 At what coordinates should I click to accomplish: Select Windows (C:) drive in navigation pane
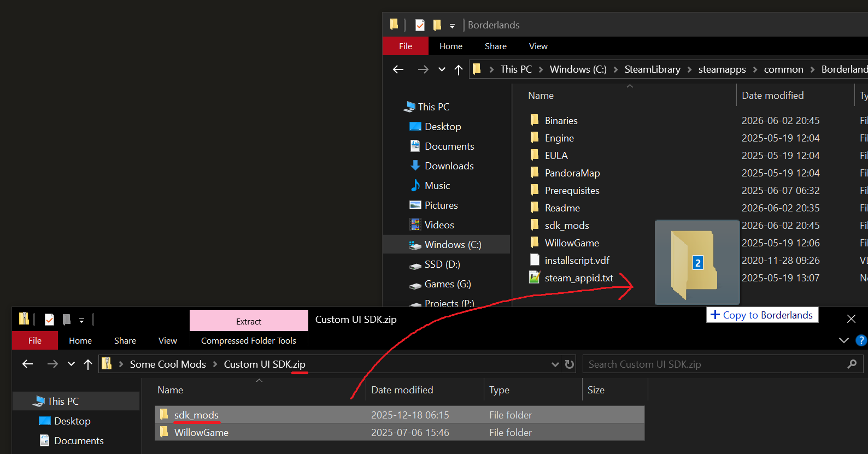click(447, 245)
